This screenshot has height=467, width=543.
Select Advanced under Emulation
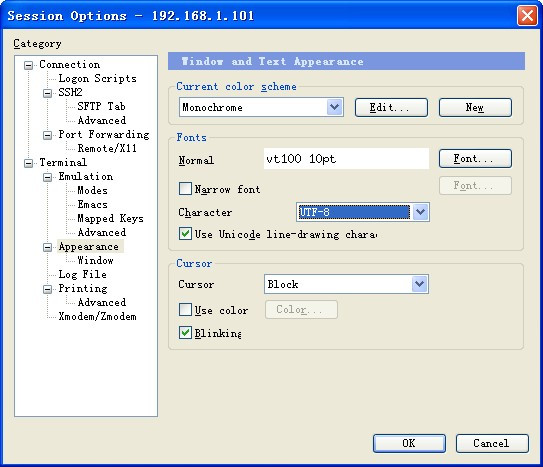coord(102,232)
